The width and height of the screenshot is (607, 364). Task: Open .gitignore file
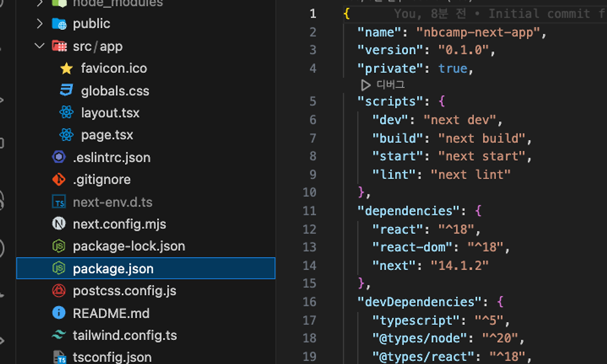tap(102, 180)
